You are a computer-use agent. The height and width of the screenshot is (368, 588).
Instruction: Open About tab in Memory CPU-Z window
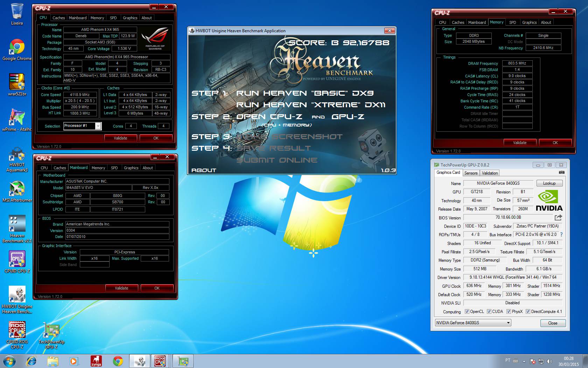tap(546, 22)
